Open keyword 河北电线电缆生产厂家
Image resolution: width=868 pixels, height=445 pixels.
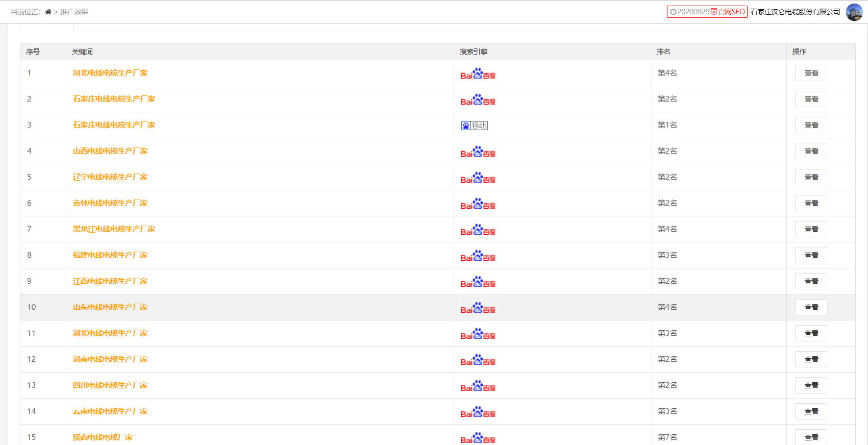(x=110, y=73)
